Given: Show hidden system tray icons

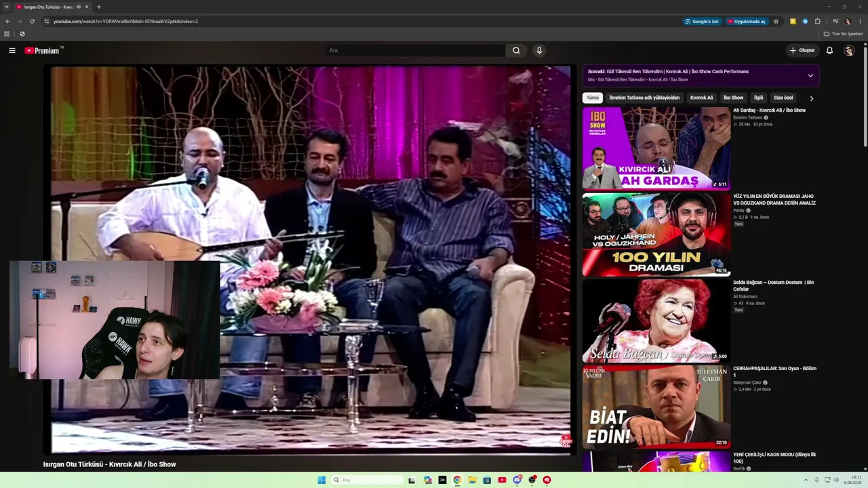Looking at the screenshot, I should click(806, 480).
